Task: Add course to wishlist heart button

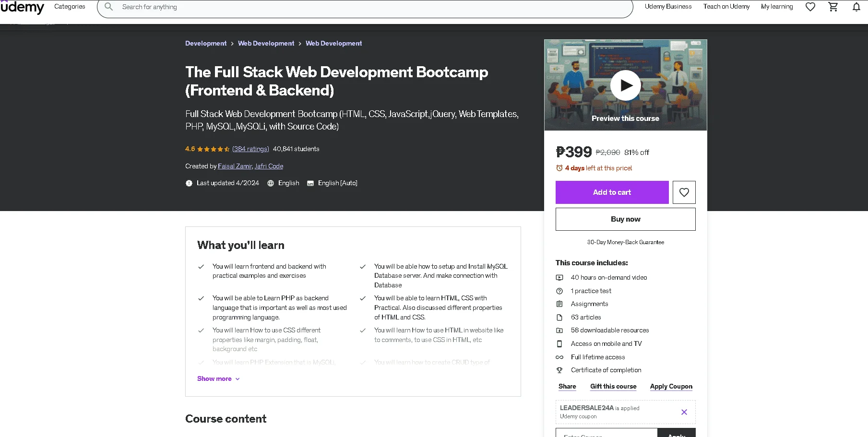Action: click(x=684, y=192)
